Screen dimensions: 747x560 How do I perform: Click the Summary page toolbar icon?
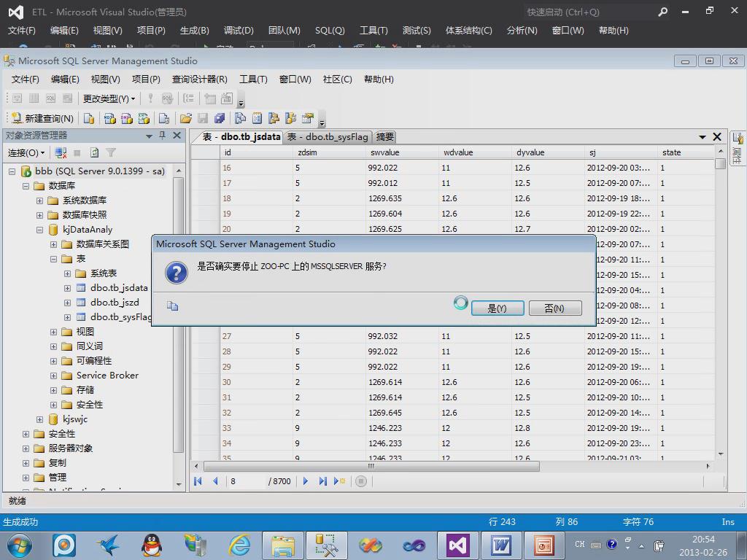pos(258,118)
